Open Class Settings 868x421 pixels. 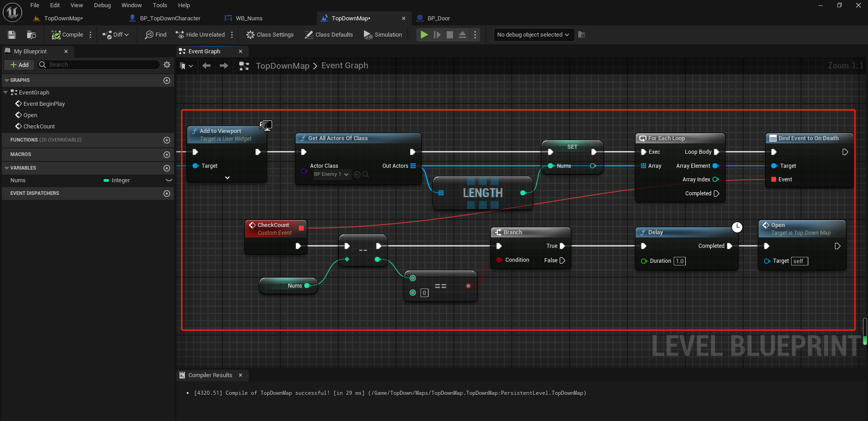[270, 35]
